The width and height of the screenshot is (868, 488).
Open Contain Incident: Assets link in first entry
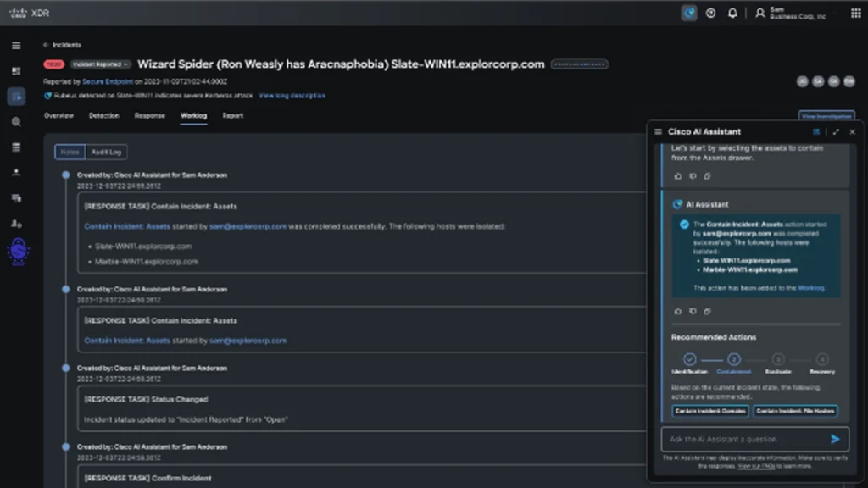point(127,226)
